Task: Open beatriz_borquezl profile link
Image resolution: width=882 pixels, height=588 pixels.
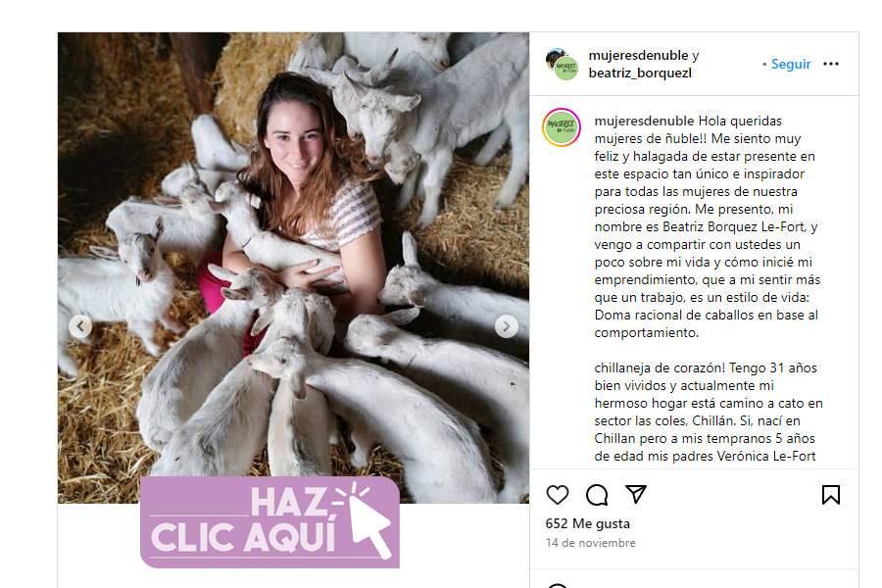Action: click(x=640, y=73)
